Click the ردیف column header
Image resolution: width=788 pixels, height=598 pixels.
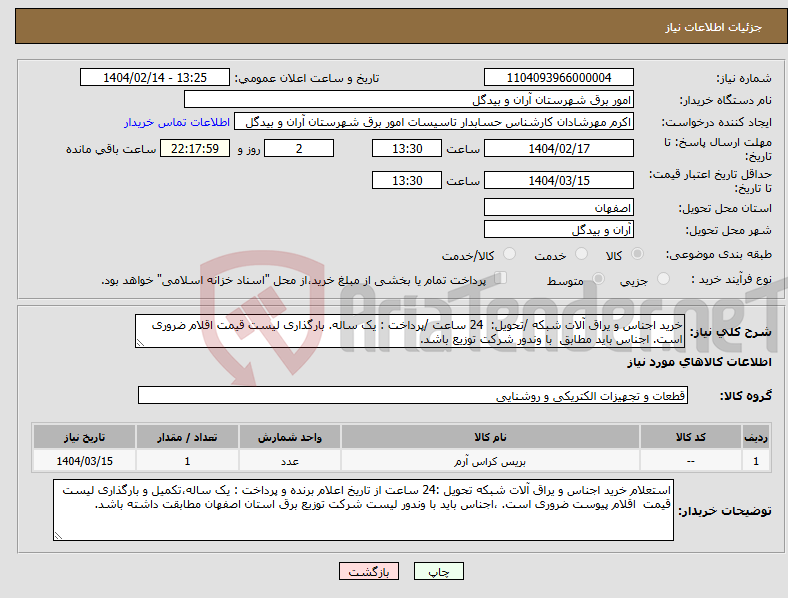(756, 437)
